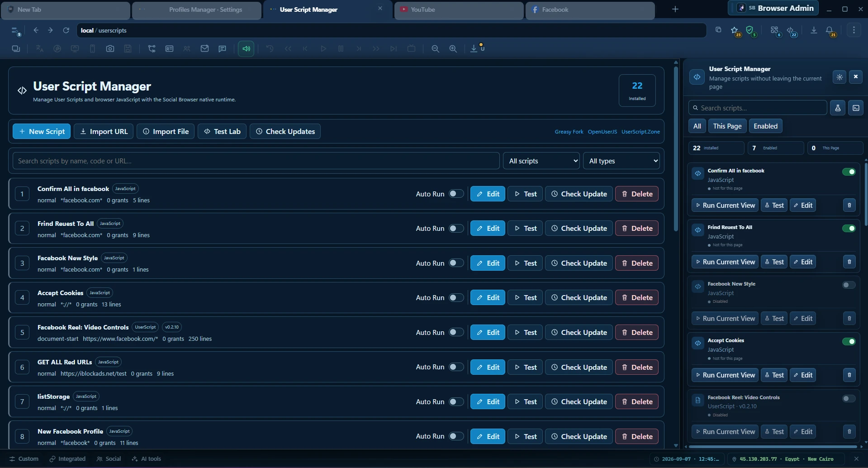The width and height of the screenshot is (868, 468).
Task: Click the zoom in magnifier icon
Action: [453, 49]
